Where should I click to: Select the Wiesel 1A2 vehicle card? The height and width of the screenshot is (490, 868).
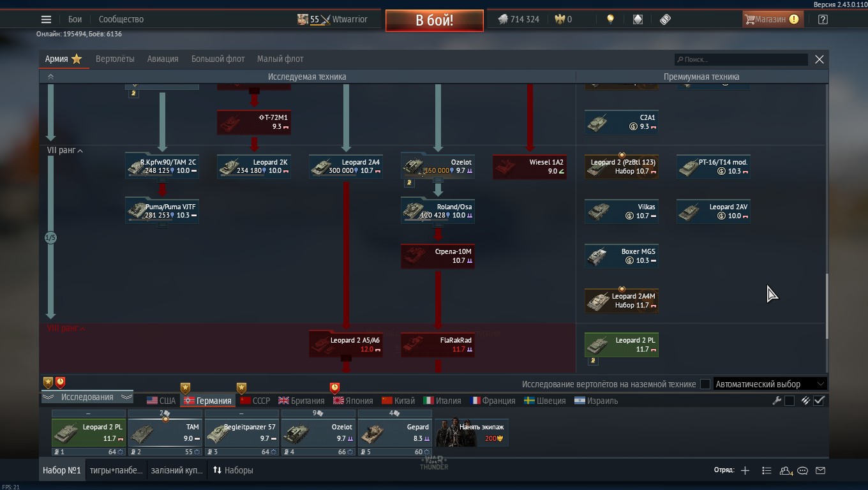click(x=530, y=167)
